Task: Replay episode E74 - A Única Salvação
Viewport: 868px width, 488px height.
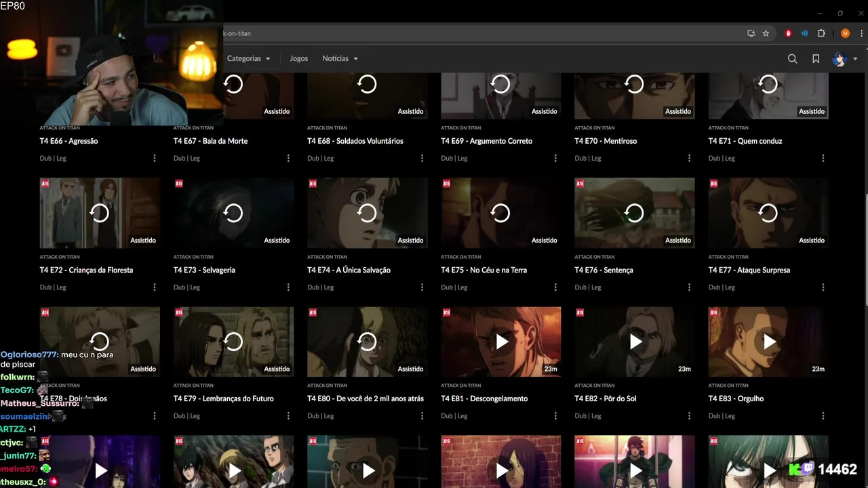Action: coord(367,213)
